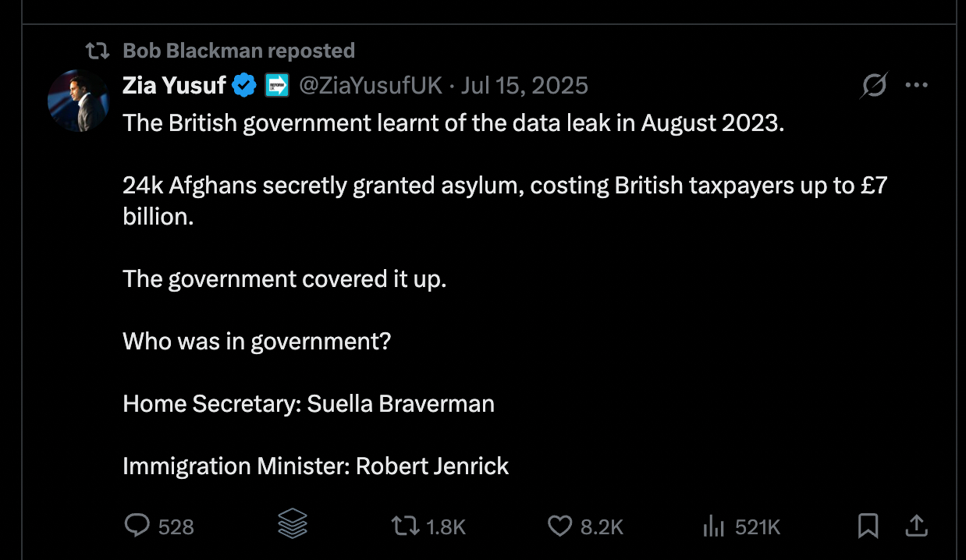Reply to Zia Yusuf's post
The image size is (966, 560).
coord(137,526)
